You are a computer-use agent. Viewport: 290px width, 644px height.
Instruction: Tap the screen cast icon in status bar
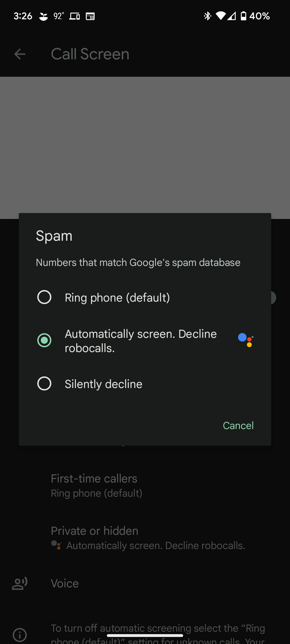(75, 16)
